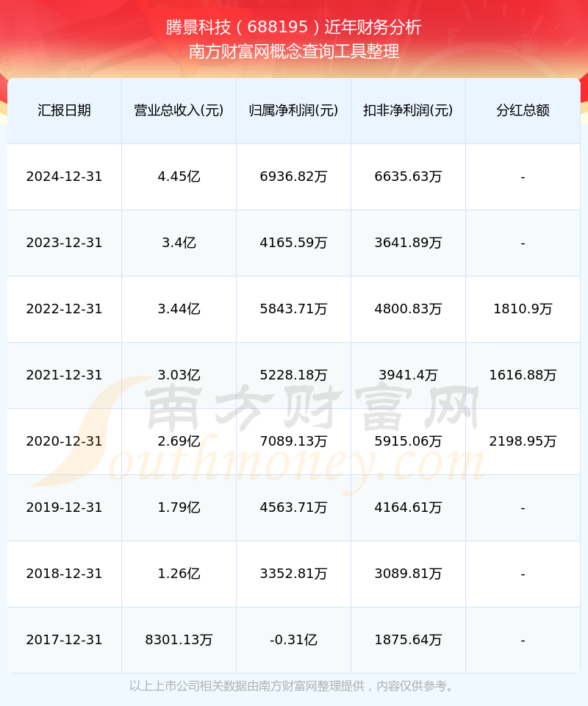Select net profit 3352.81万
The height and width of the screenshot is (706, 588).
coord(293,574)
